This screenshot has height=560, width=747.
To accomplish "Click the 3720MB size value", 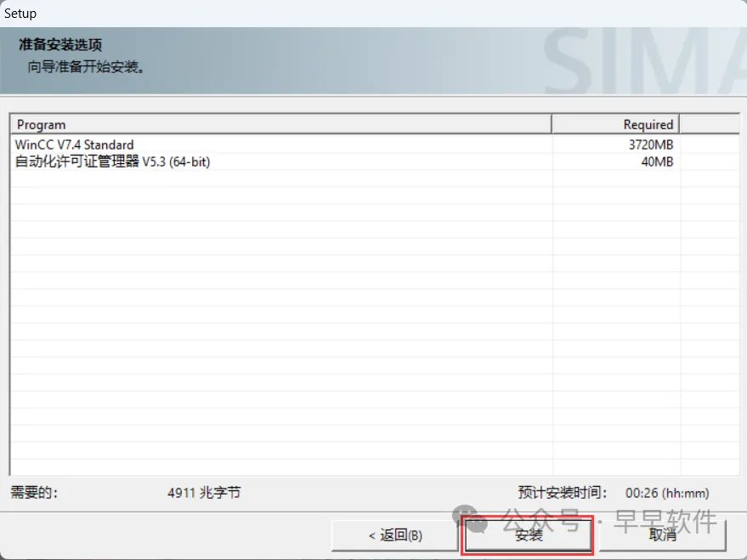I will point(651,144).
